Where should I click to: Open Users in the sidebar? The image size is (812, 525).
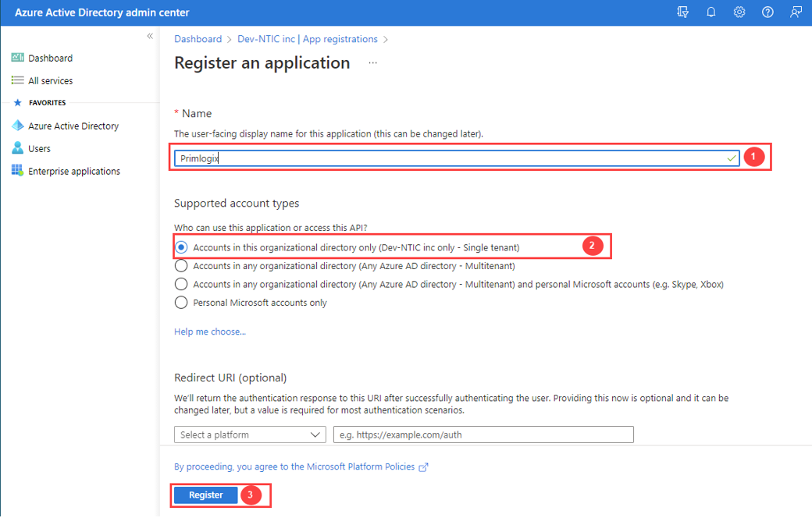pos(39,148)
